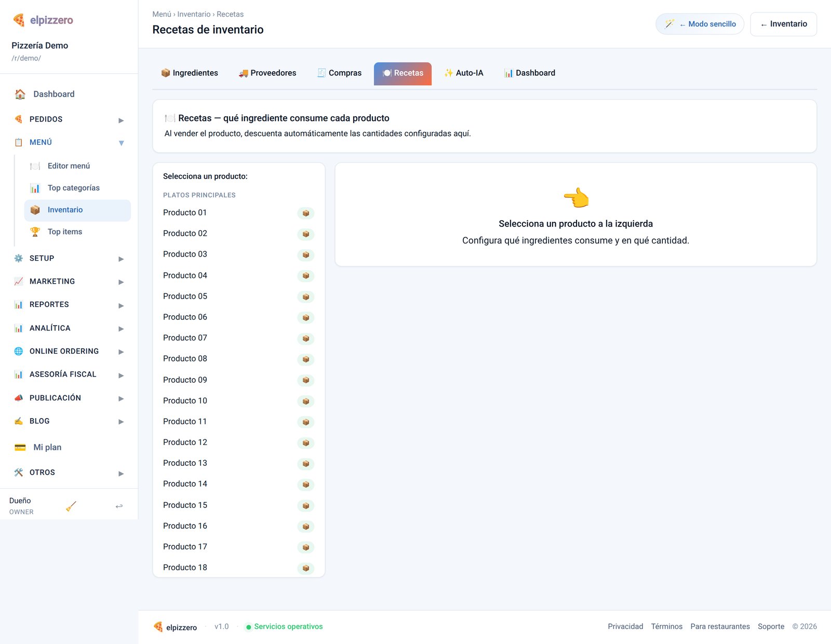
Task: Click the Menú breadcrumb link
Action: point(162,15)
